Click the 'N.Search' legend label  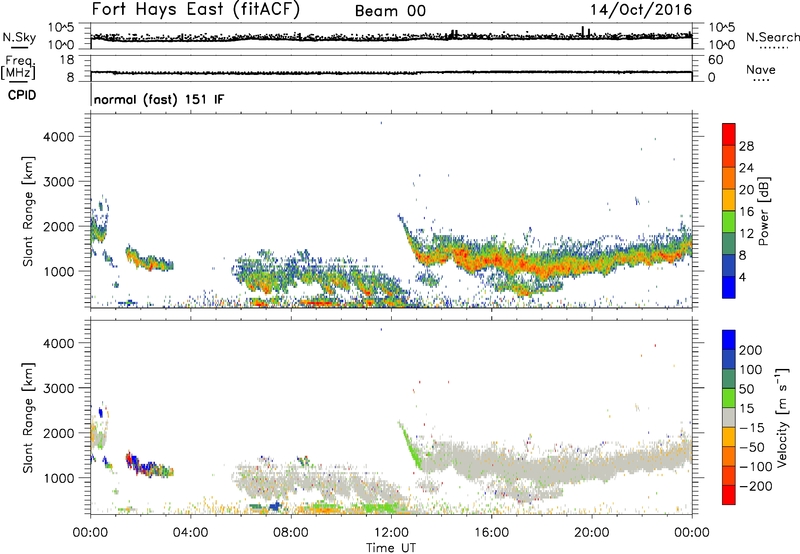[772, 37]
